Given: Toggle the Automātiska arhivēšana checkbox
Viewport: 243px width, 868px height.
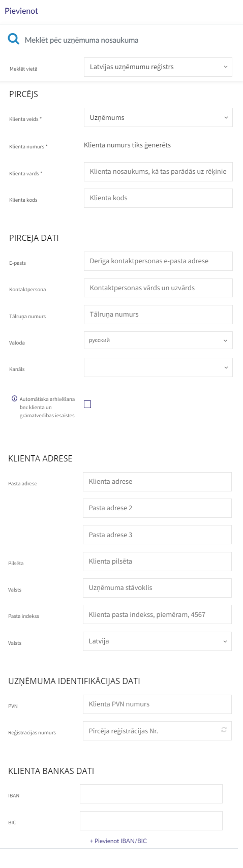Looking at the screenshot, I should pyautogui.click(x=87, y=405).
